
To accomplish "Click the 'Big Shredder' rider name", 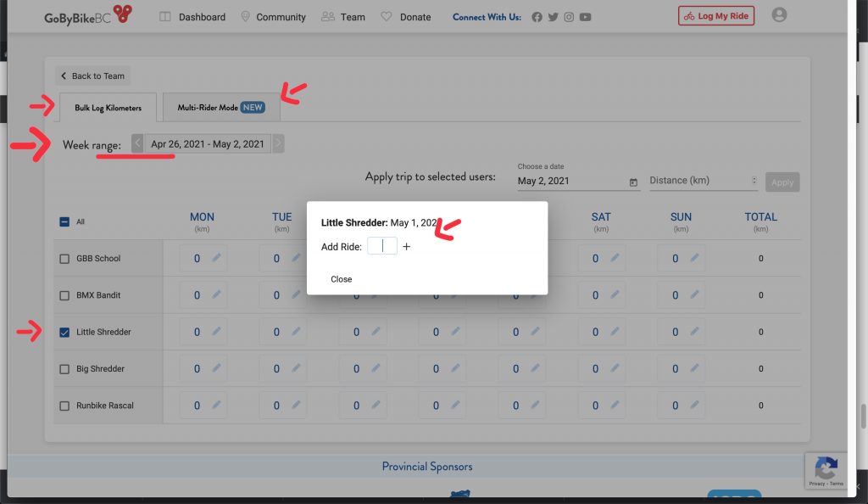I will [x=100, y=368].
